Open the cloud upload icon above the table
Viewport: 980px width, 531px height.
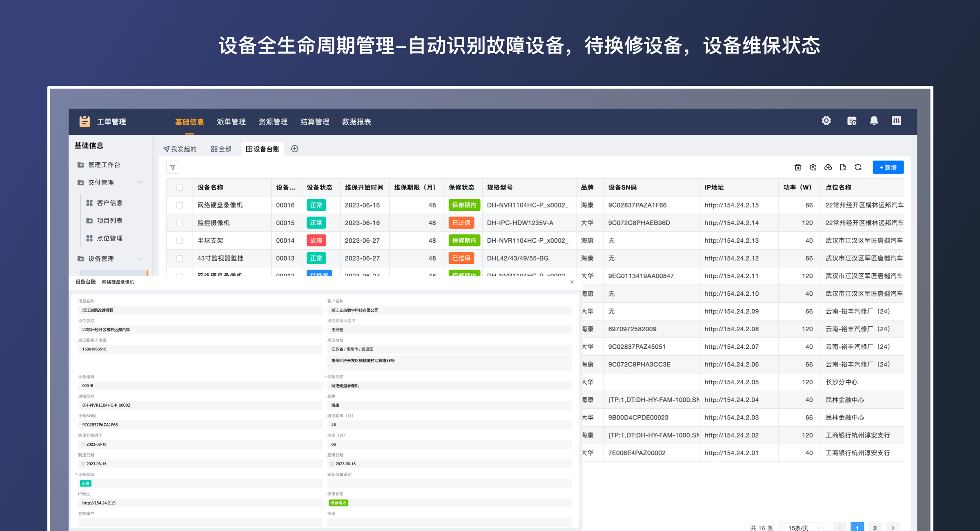click(x=828, y=167)
